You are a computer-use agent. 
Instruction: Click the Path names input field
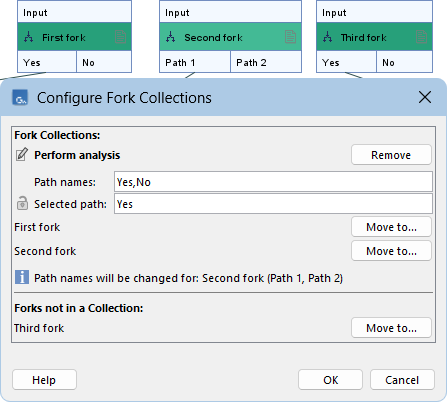pyautogui.click(x=273, y=182)
